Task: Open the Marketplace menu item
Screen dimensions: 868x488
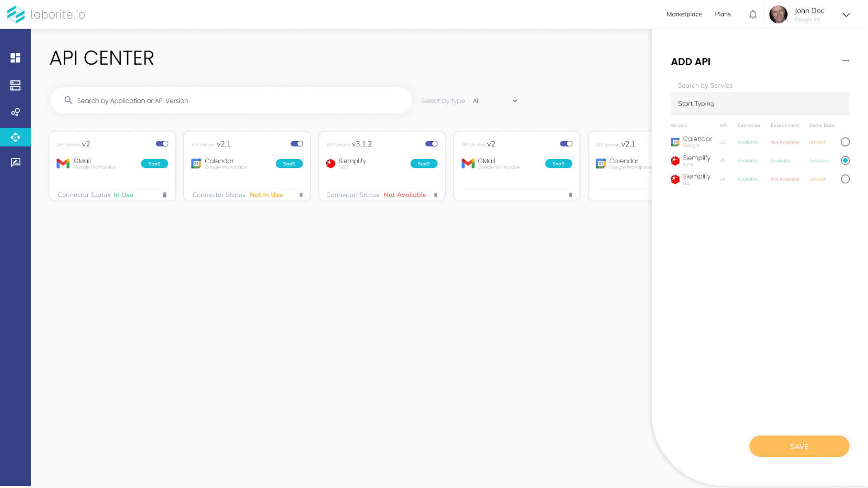Action: 684,14
